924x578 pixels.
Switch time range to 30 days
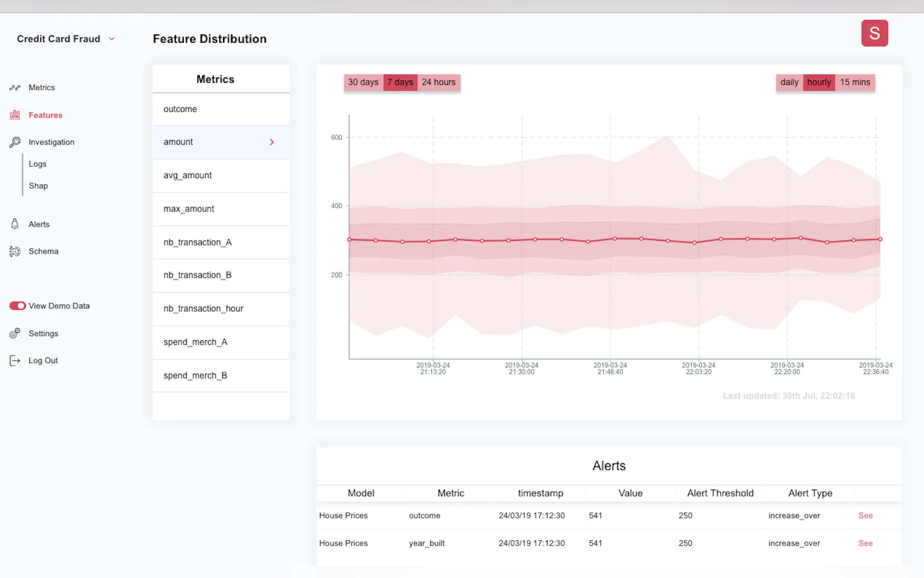coord(363,82)
